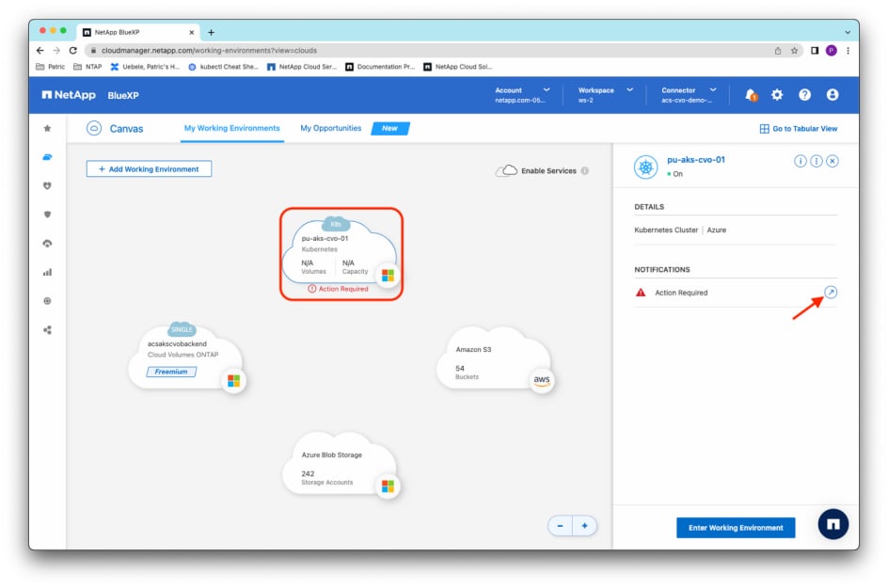Select the Azure Blob Storage environment

click(341, 465)
